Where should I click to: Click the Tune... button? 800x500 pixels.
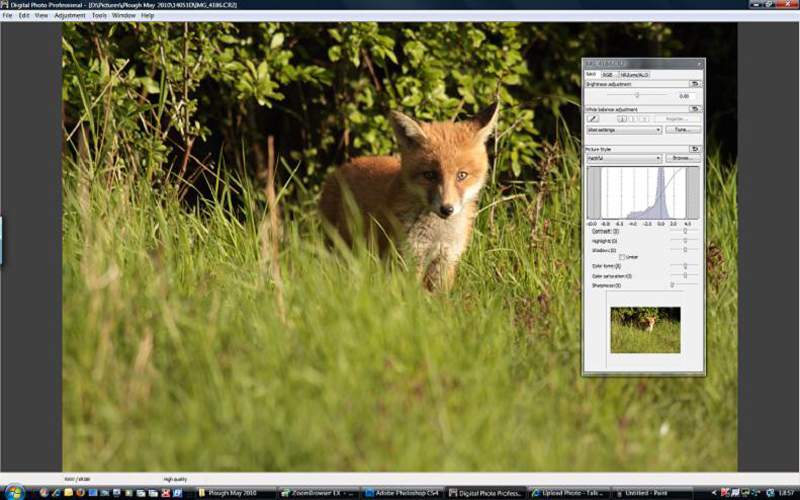[682, 130]
